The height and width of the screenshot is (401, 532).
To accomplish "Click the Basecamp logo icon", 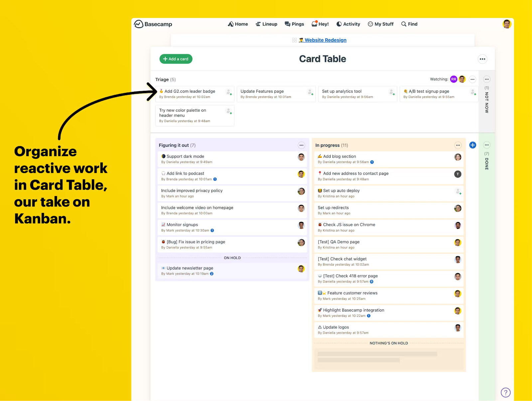I will coord(139,24).
